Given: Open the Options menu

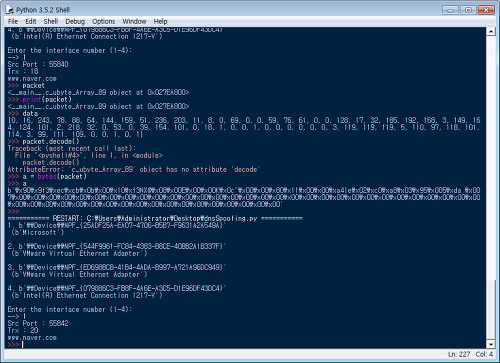Looking at the screenshot, I should coord(104,21).
